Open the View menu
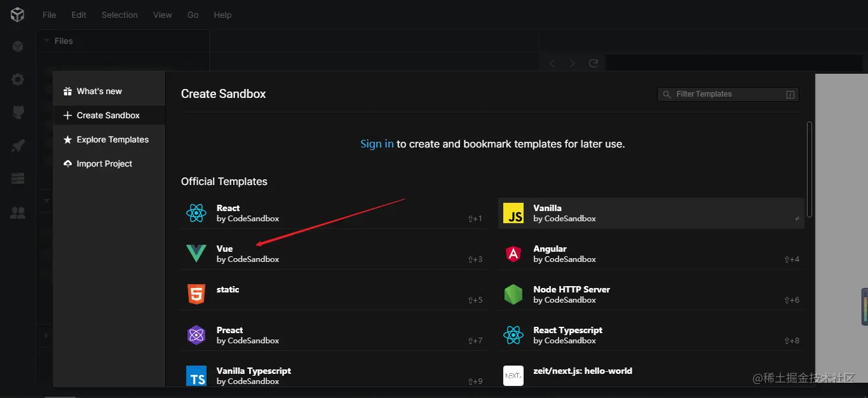Screen dimensions: 868x398 click(163, 15)
